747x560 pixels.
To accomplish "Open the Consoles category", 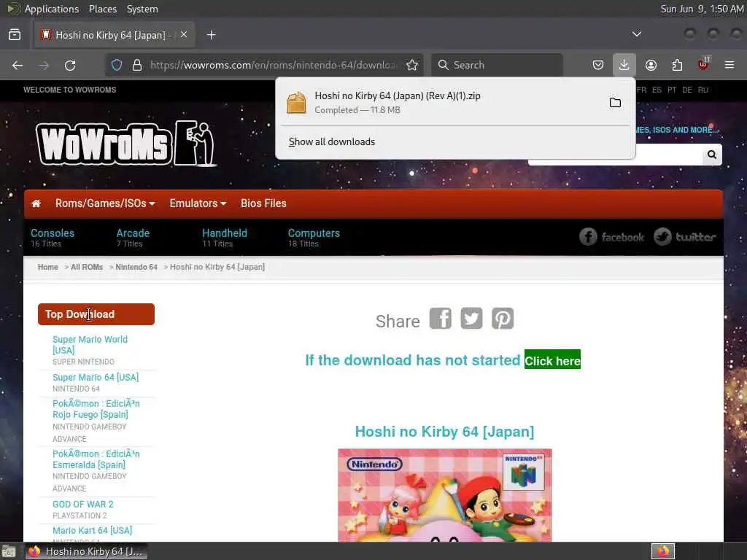I will 53,233.
